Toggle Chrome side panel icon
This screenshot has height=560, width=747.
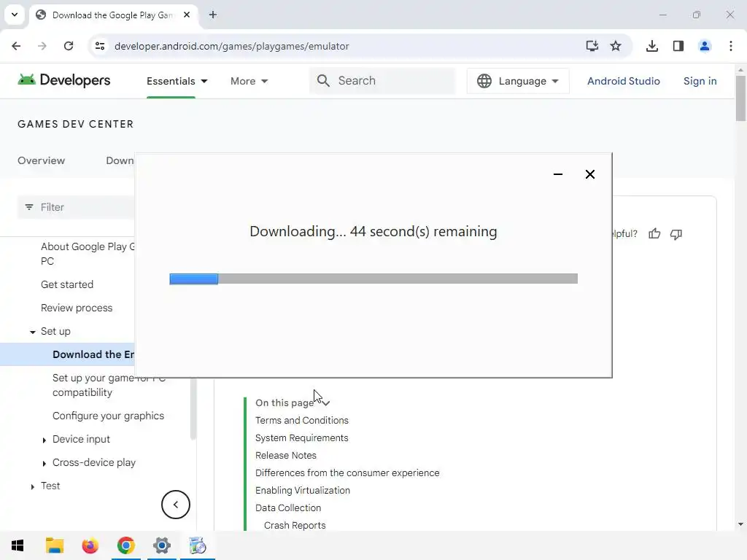678,46
